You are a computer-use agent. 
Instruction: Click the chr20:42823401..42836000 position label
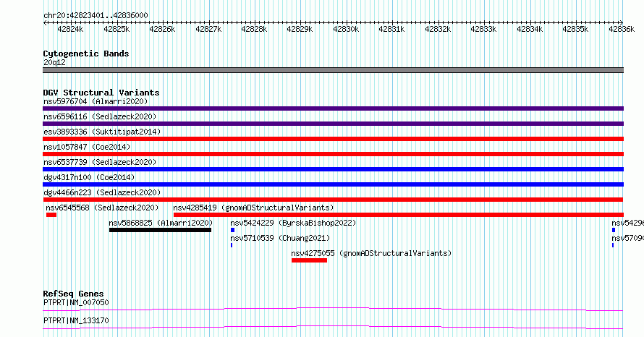click(x=96, y=15)
